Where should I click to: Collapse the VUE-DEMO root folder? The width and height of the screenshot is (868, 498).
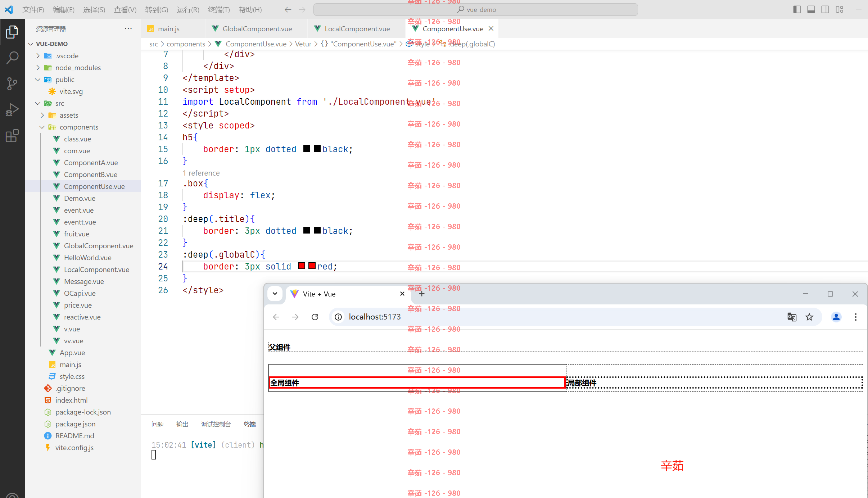[x=31, y=44]
